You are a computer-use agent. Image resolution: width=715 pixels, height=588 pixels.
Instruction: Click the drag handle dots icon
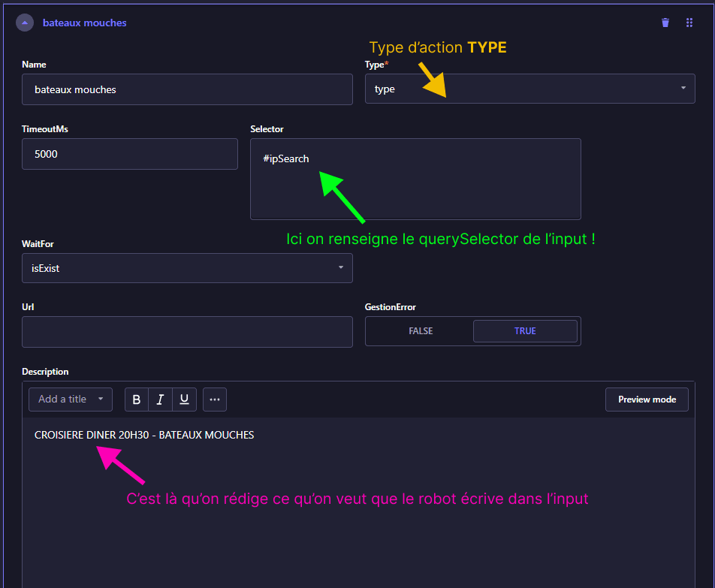(689, 23)
